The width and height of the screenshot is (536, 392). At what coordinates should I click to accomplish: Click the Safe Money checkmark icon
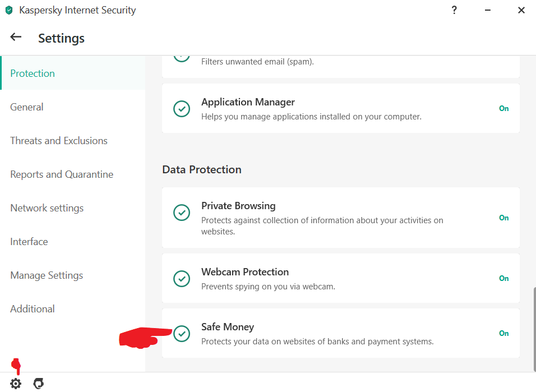pos(182,334)
